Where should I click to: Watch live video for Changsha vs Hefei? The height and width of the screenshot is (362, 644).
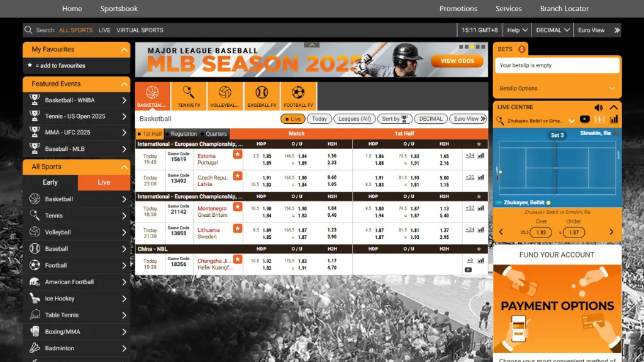[x=468, y=270]
